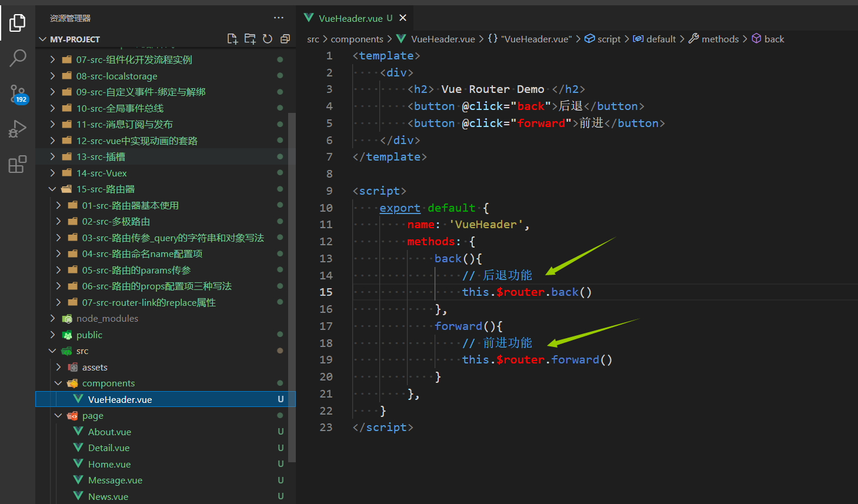Image resolution: width=858 pixels, height=504 pixels.
Task: Click the 'export' keyword on line 10
Action: [x=400, y=208]
